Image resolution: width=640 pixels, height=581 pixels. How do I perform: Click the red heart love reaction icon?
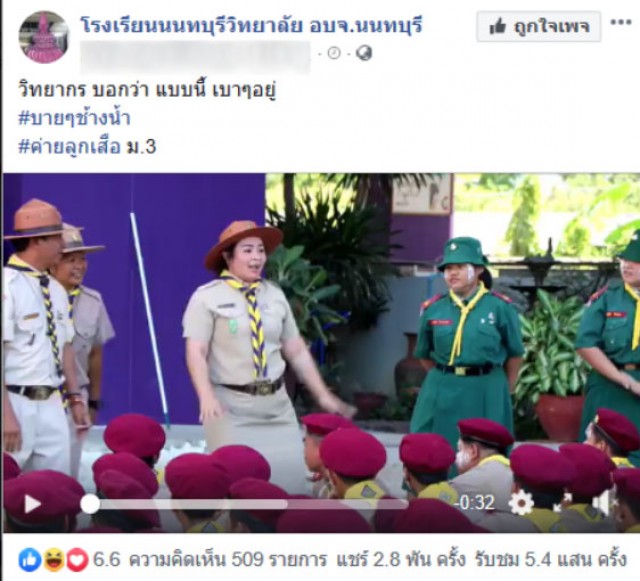click(x=77, y=560)
